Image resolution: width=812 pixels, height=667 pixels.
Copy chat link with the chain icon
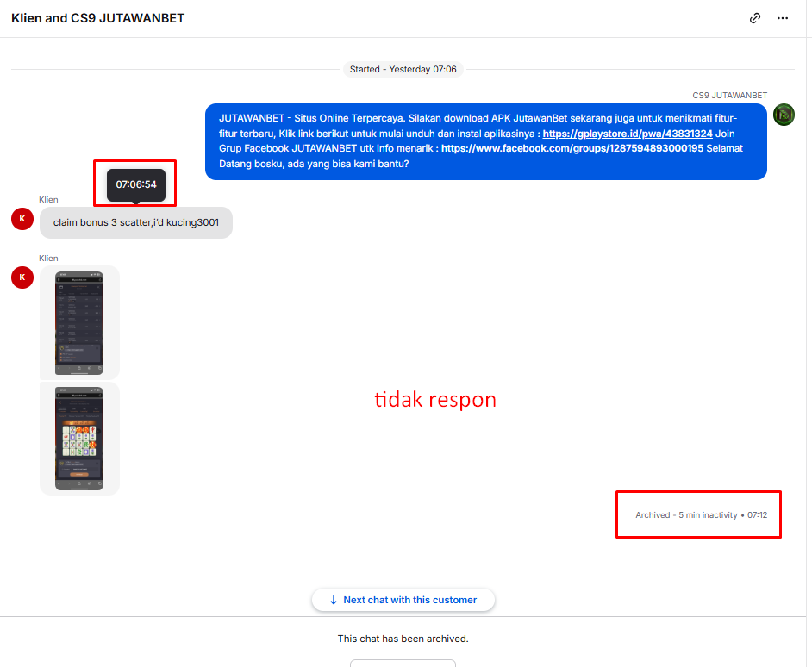755,18
